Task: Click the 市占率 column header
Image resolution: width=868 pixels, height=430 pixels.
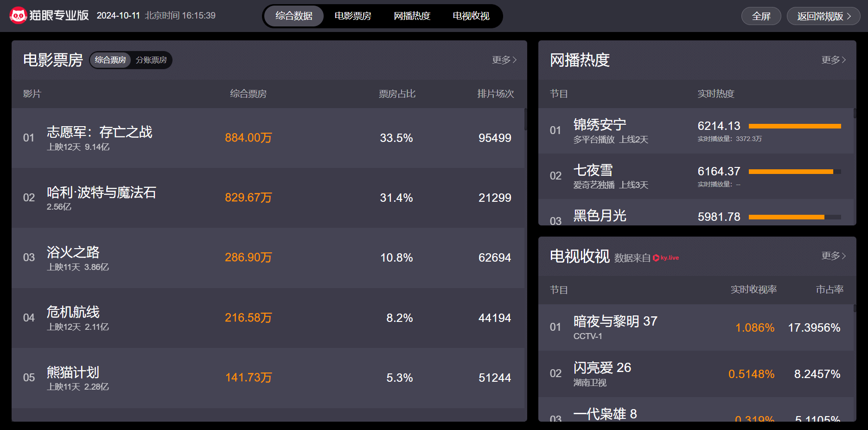Action: (830, 289)
